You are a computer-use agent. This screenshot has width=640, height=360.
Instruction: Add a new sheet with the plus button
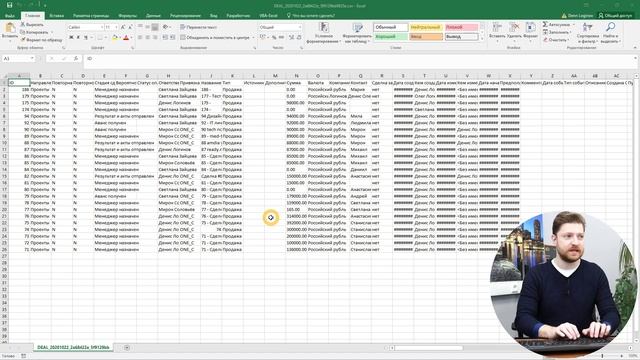[x=127, y=347]
